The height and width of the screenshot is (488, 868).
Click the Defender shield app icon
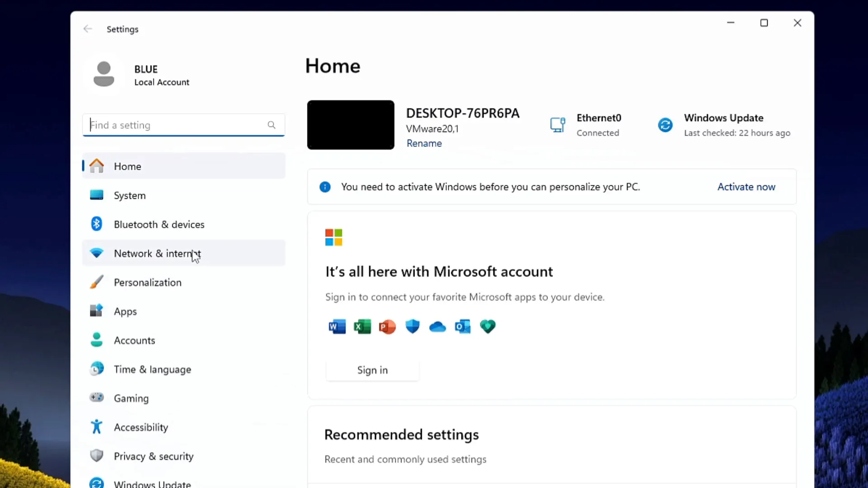[412, 326]
